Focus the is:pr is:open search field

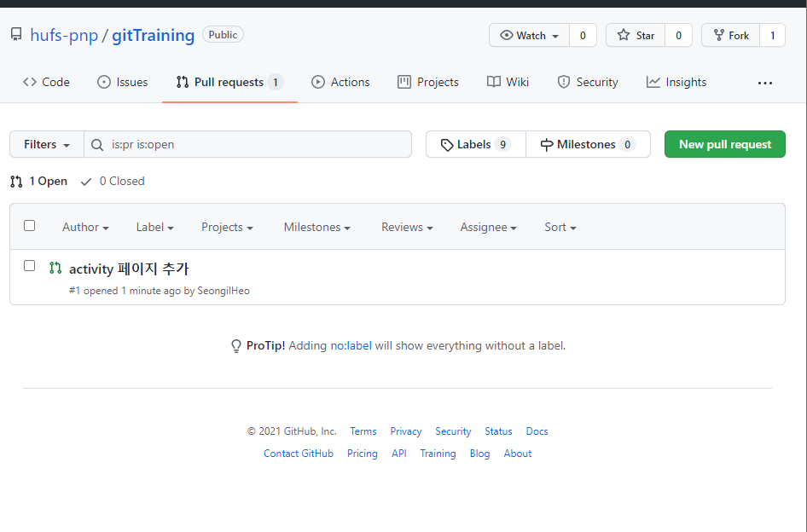click(x=247, y=144)
